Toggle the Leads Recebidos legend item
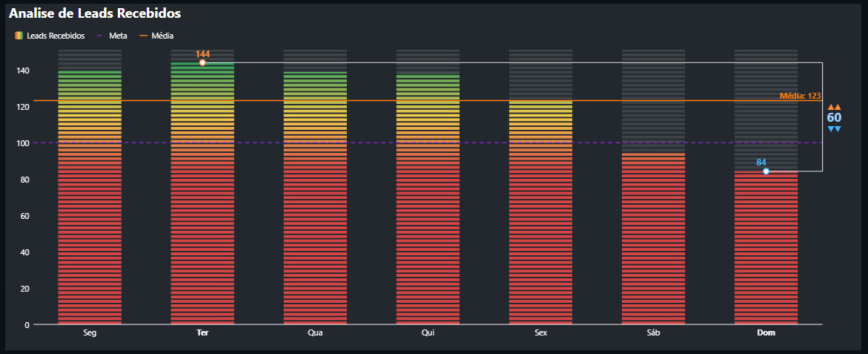 click(x=50, y=36)
